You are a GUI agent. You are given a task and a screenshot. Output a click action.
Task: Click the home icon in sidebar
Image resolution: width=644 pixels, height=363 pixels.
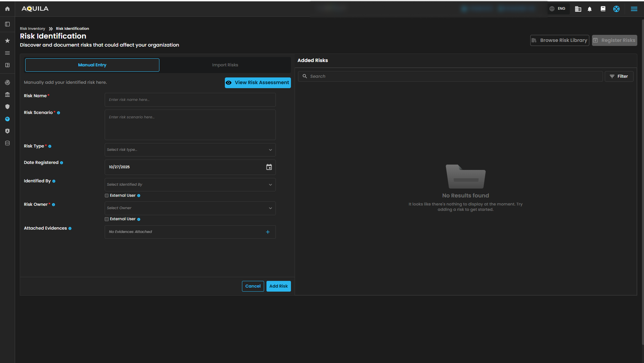(x=7, y=9)
